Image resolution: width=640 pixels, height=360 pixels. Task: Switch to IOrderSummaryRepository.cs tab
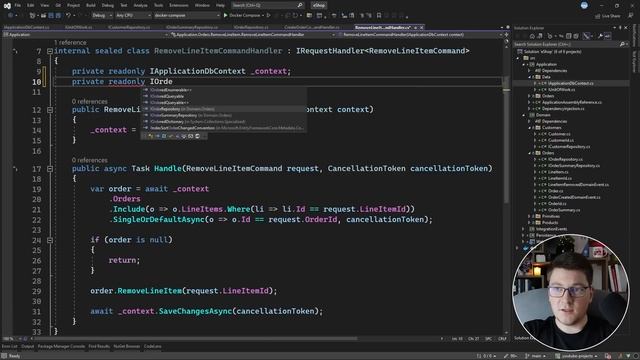192,27
